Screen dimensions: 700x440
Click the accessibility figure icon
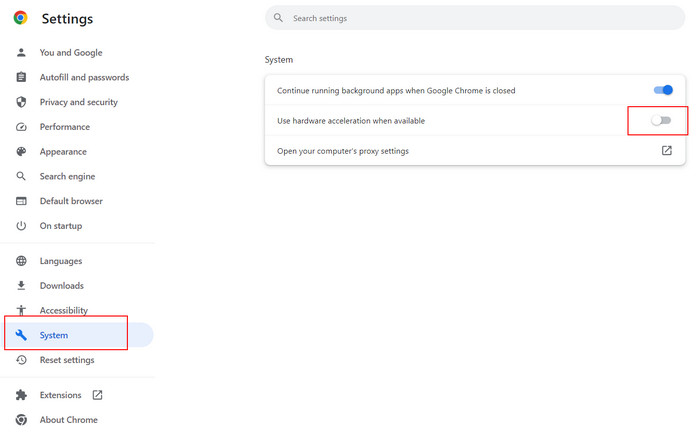click(21, 310)
